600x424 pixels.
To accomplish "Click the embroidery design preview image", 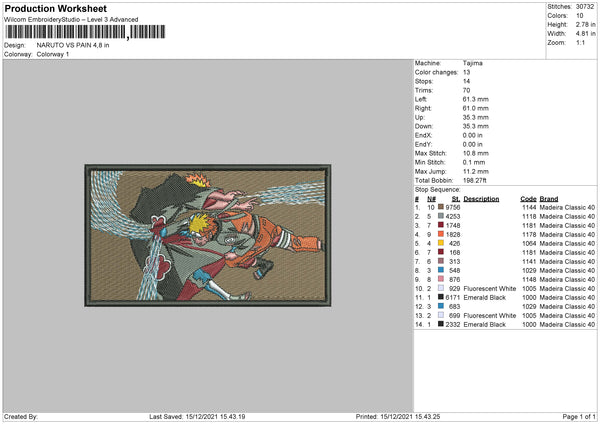I will (x=208, y=235).
